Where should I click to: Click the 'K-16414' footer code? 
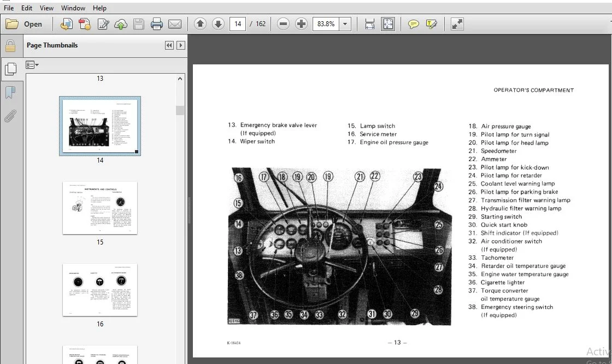click(x=234, y=343)
